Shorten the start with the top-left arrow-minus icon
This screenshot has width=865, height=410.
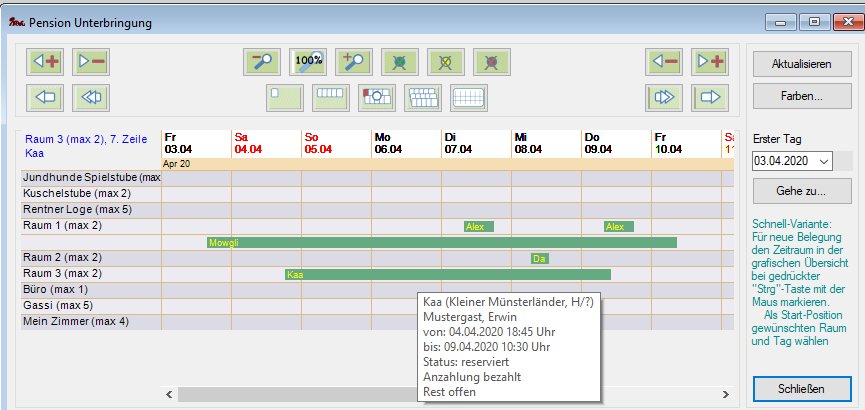pyautogui.click(x=92, y=61)
